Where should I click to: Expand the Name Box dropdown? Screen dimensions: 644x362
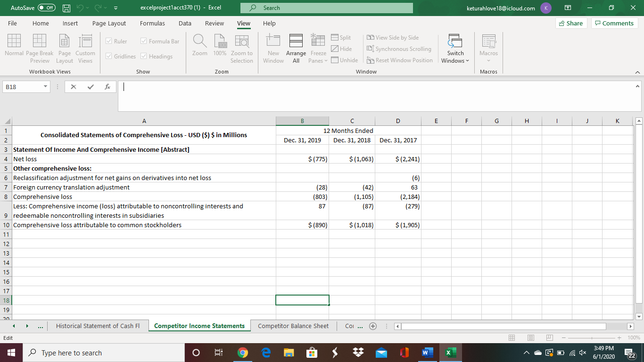[x=45, y=86]
